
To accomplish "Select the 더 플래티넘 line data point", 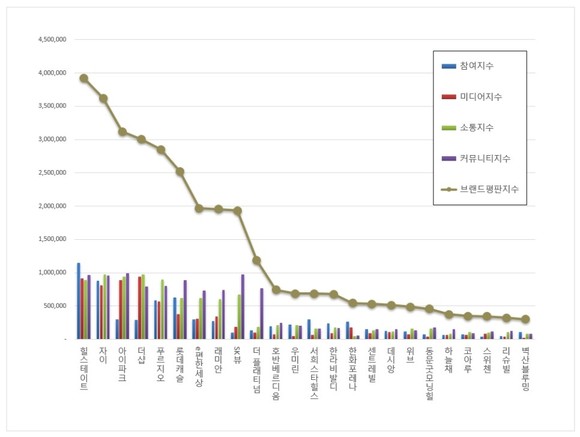I will click(x=257, y=260).
